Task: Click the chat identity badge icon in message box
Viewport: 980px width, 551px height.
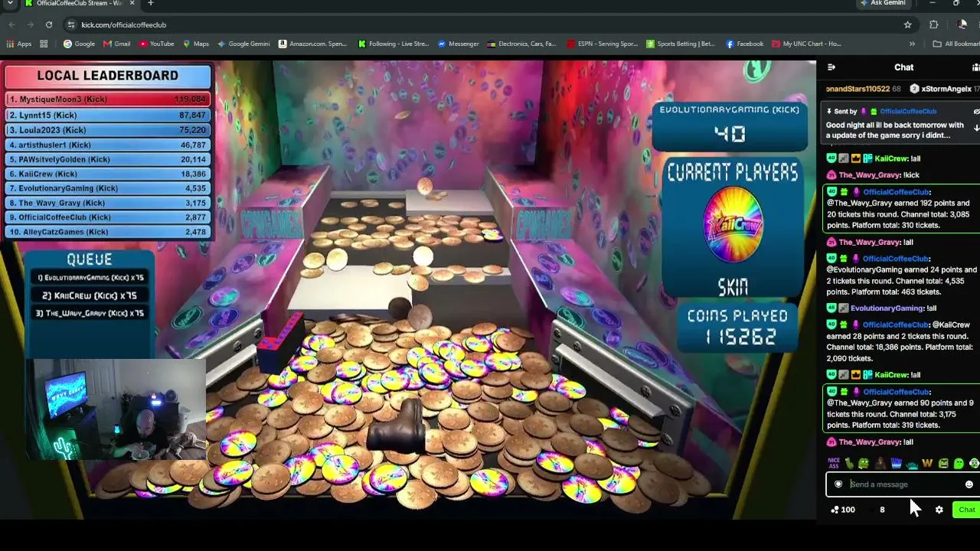Action: coord(838,484)
